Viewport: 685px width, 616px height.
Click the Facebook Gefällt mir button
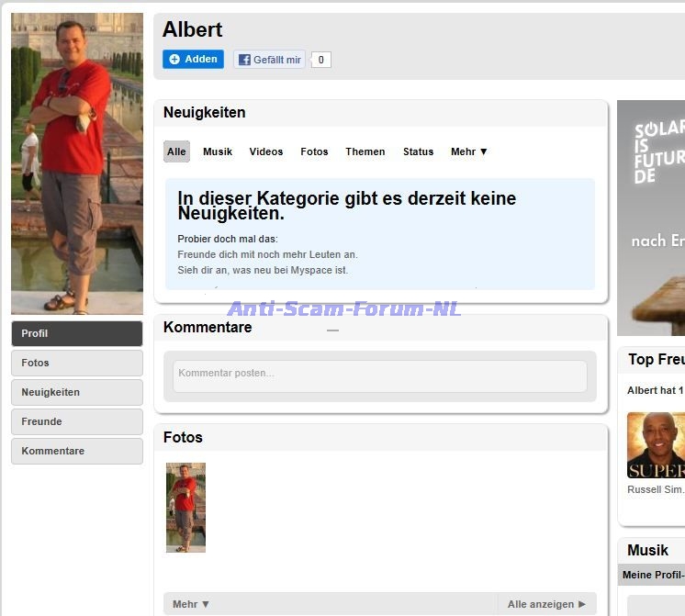(x=269, y=60)
